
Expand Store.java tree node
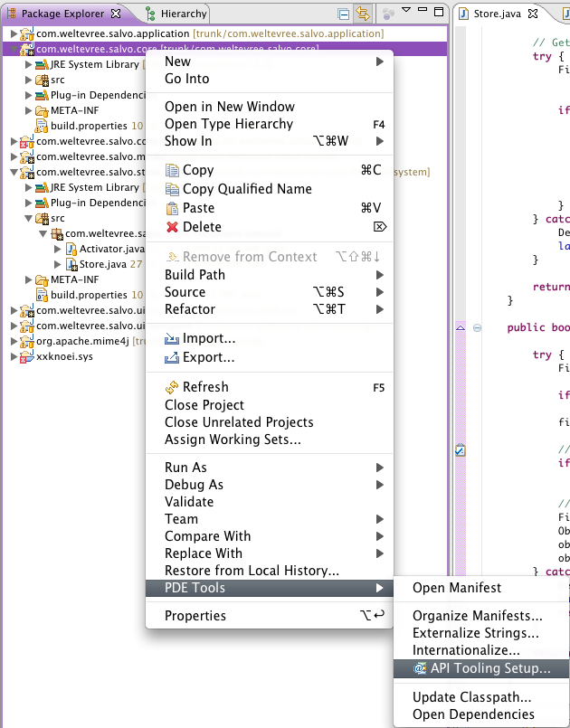(58, 264)
